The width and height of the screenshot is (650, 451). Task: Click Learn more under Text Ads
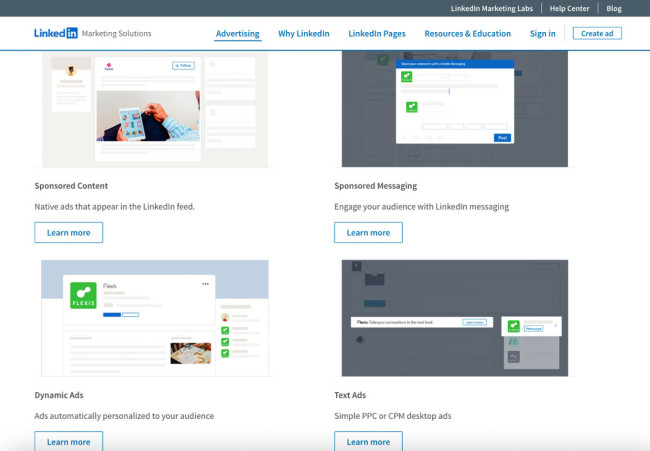[x=368, y=441]
